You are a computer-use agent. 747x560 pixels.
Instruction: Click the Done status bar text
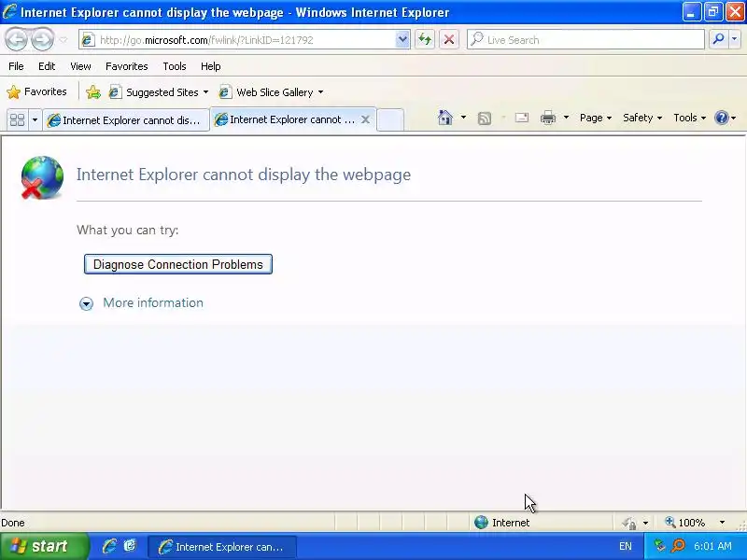coord(13,523)
